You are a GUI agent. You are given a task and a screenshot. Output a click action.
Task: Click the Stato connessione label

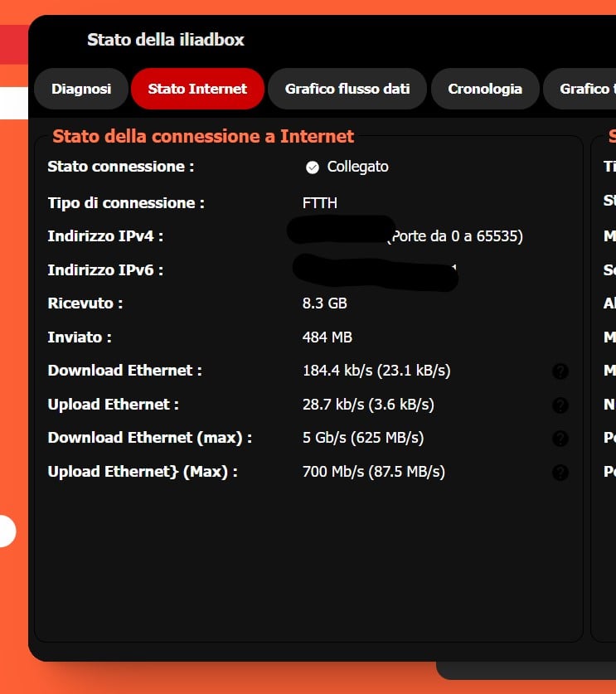tap(120, 167)
